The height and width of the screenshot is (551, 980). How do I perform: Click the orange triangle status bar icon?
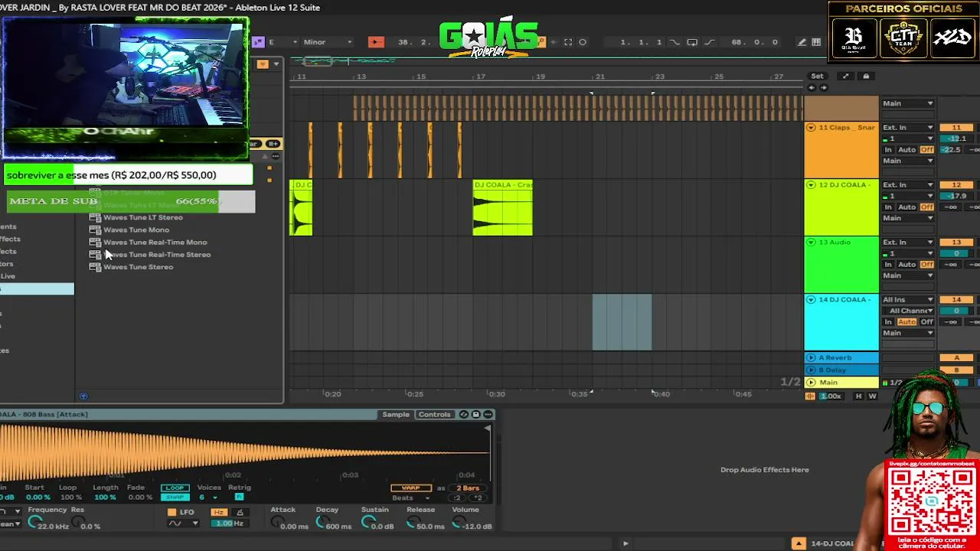coord(799,543)
